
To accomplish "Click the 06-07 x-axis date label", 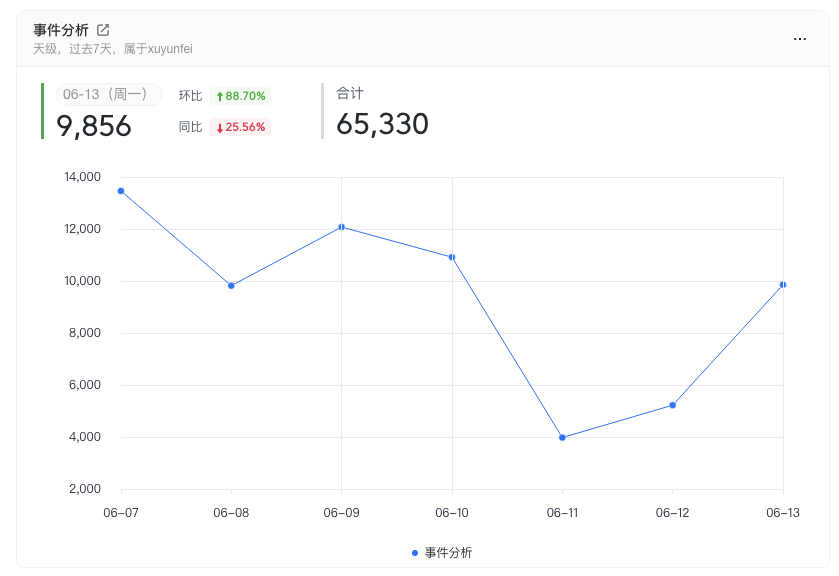I will [x=121, y=513].
